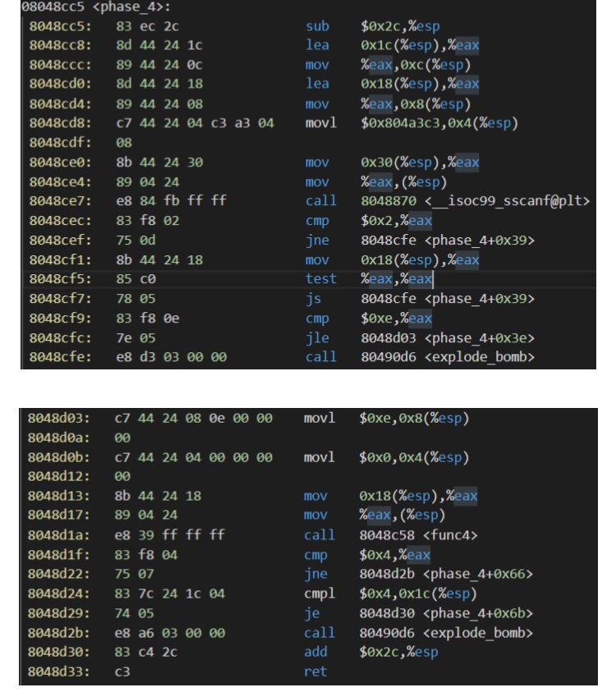
Task: Click the operand "$0x804a3c3,0x4(%esp)"
Action: tap(439, 123)
